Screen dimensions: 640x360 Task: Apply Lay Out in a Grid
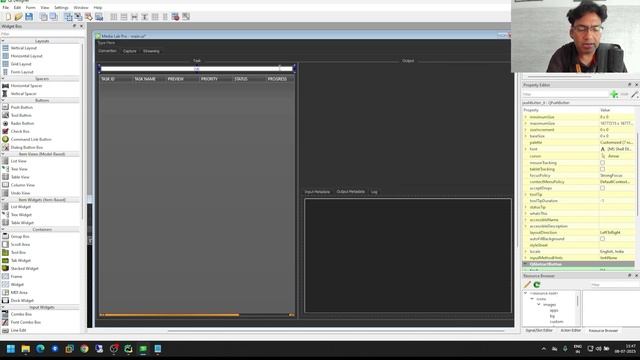coord(155,17)
